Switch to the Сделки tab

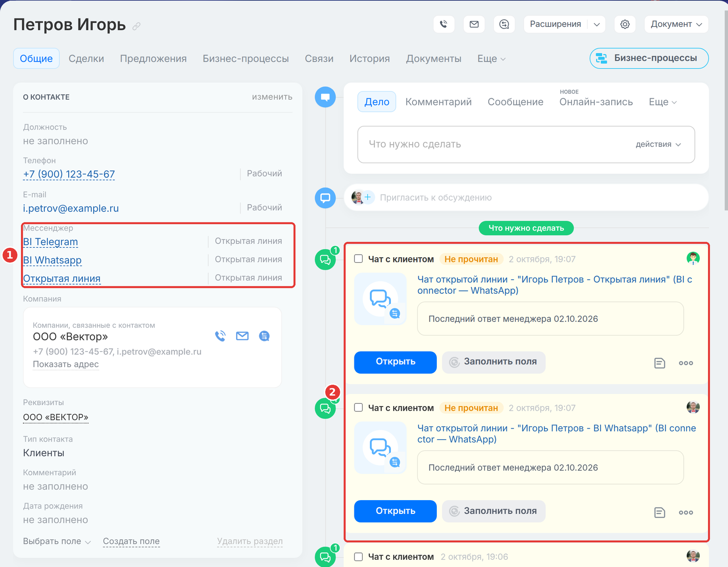[x=86, y=59]
